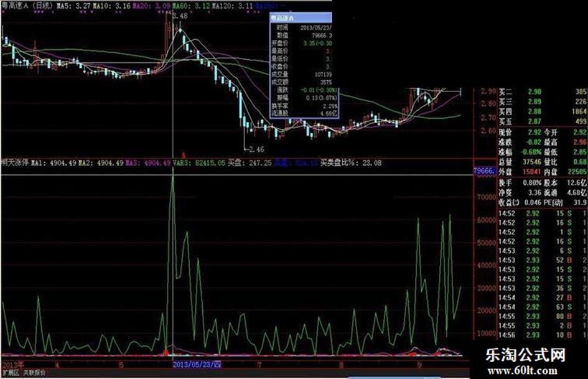Click the 明天涨停 indicator name
This screenshot has width=588, height=379.
point(15,163)
